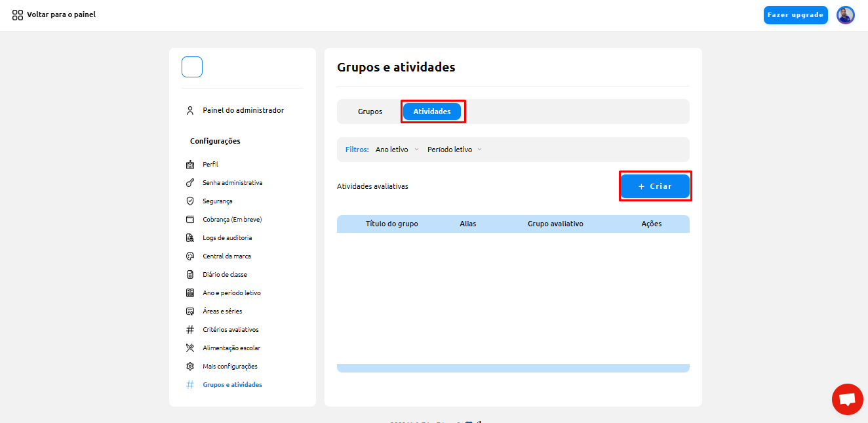The width and height of the screenshot is (868, 423).
Task: Click the Atividades avaliativas label
Action: (x=372, y=186)
